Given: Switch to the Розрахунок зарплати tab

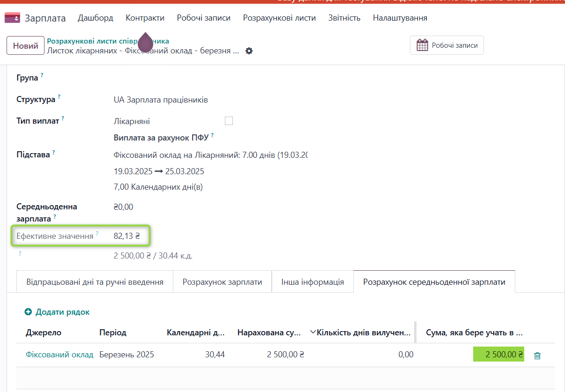Looking at the screenshot, I should pyautogui.click(x=222, y=282).
